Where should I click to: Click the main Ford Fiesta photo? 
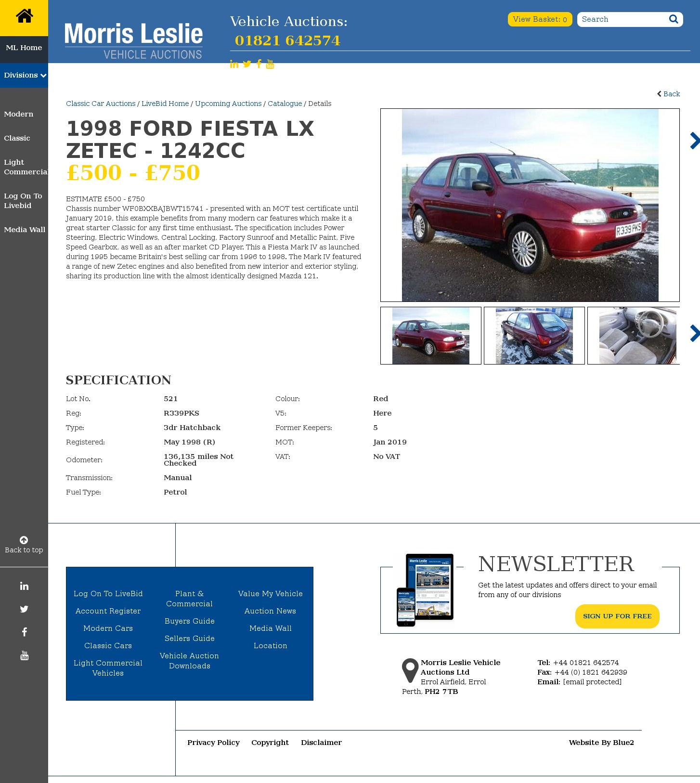[530, 205]
